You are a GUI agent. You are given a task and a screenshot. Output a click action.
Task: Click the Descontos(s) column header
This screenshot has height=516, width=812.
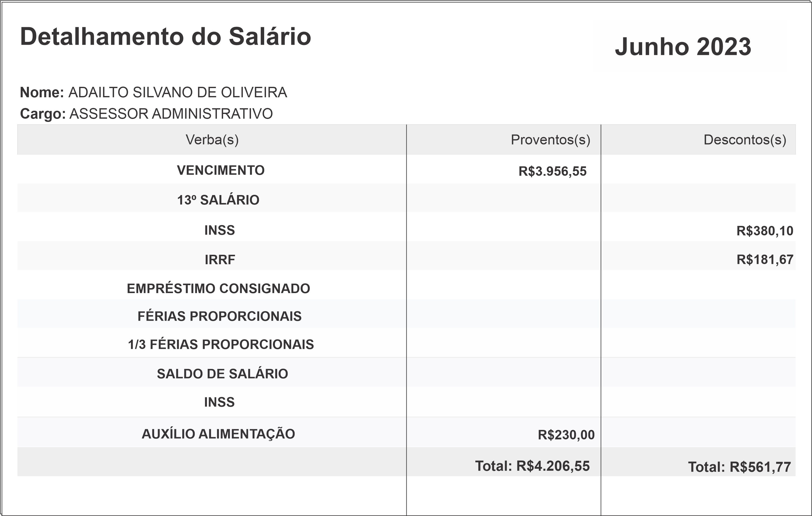point(745,140)
